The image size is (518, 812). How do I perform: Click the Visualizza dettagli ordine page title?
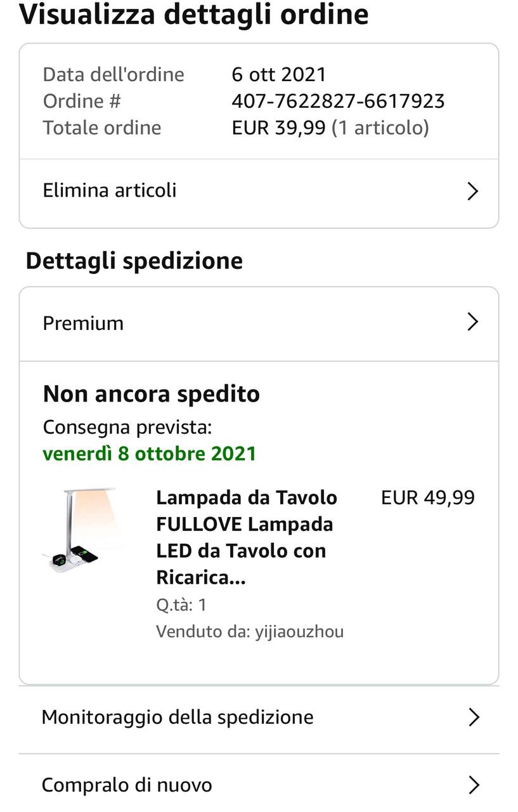(x=193, y=14)
